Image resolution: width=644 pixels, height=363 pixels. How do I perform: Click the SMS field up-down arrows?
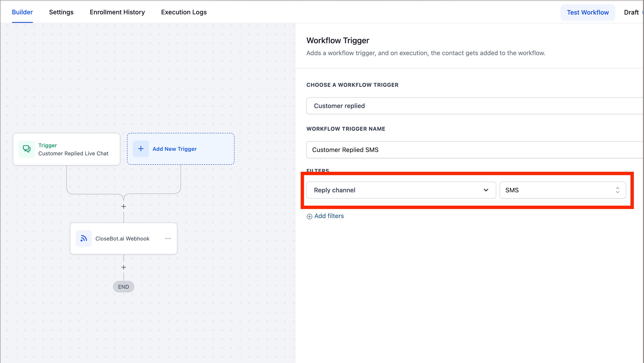click(x=617, y=190)
